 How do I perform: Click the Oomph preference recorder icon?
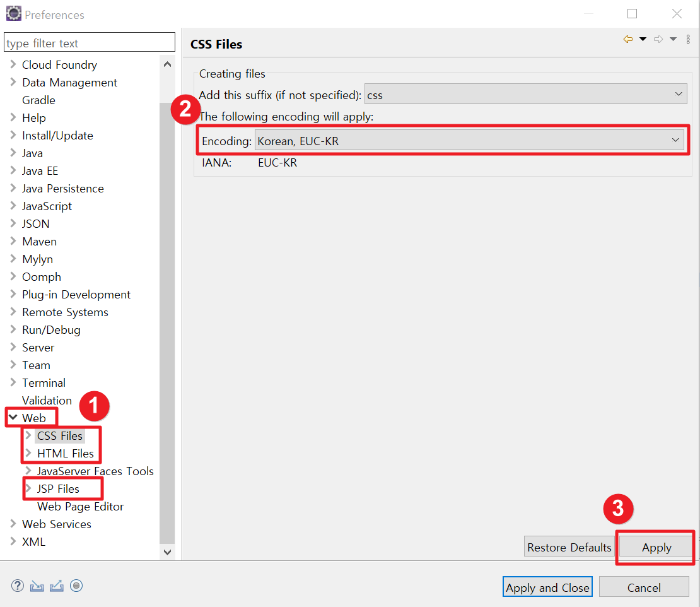[x=76, y=586]
